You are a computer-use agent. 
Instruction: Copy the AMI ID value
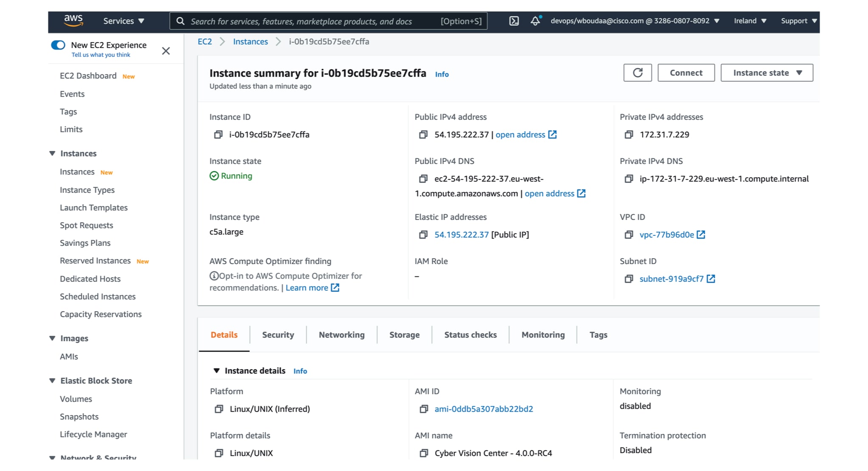(x=423, y=409)
